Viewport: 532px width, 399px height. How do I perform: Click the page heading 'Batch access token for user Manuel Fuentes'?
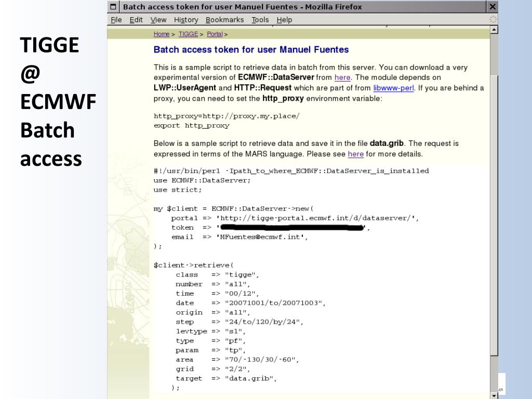(251, 49)
